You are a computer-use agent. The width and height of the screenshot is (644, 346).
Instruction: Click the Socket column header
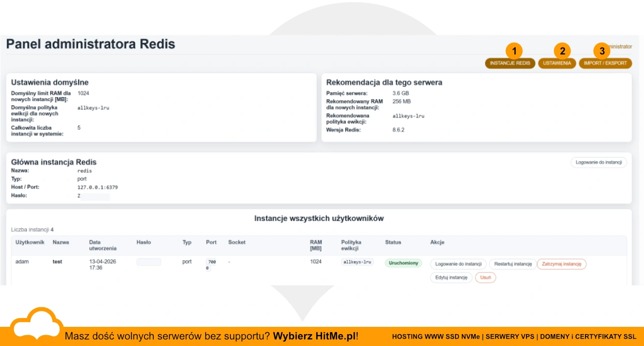[x=237, y=242]
